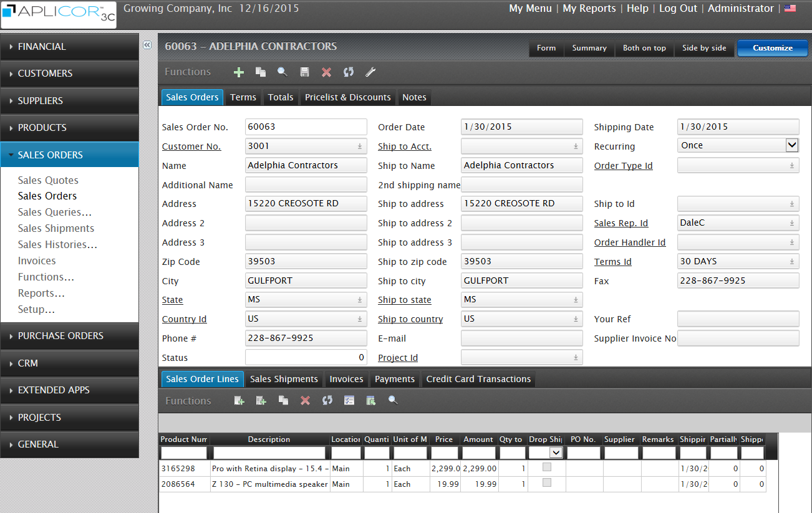The image size is (812, 513).
Task: Click the magnifier search icon in the top toolbar
Action: (x=283, y=72)
